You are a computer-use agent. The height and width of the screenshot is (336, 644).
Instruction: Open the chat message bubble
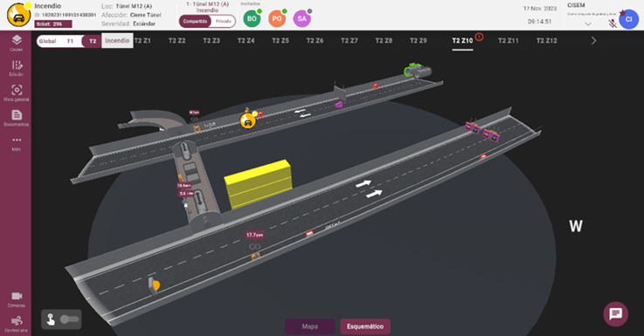(x=615, y=314)
